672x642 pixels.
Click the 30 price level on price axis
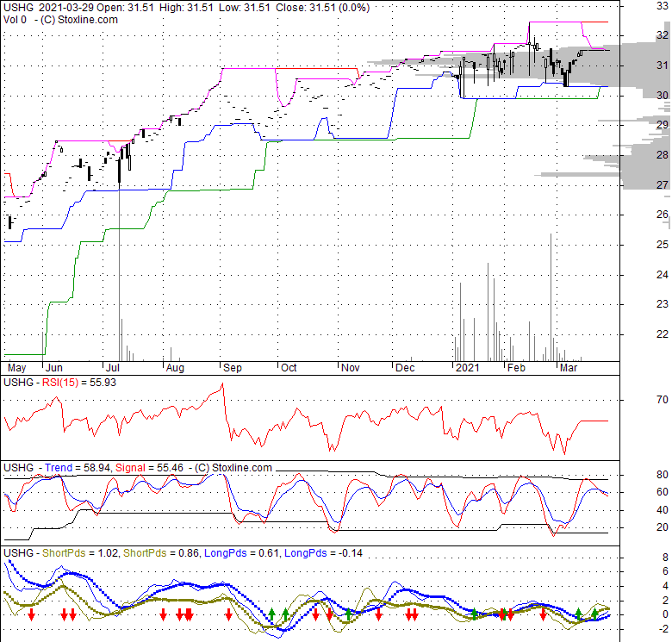[x=663, y=95]
